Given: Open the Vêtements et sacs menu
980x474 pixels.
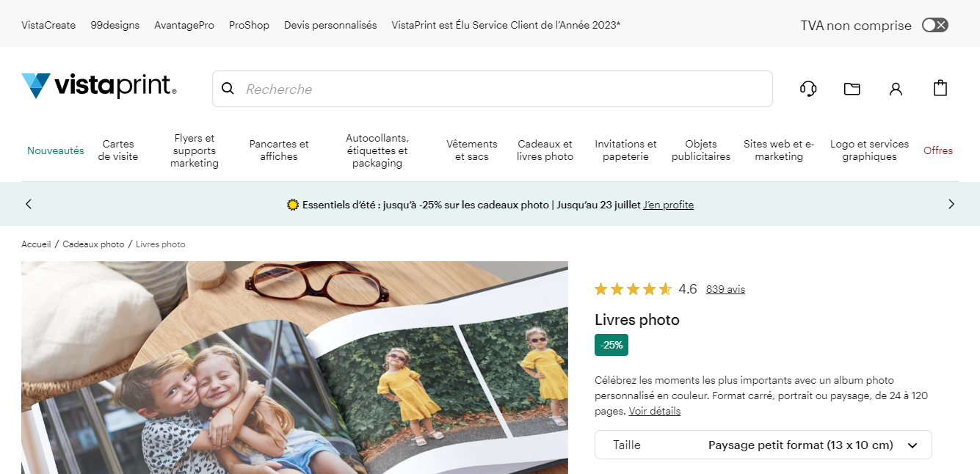Looking at the screenshot, I should pyautogui.click(x=471, y=150).
